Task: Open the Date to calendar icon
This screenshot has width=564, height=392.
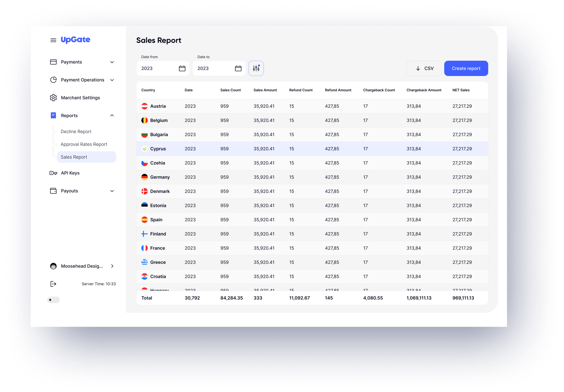Action: (238, 68)
